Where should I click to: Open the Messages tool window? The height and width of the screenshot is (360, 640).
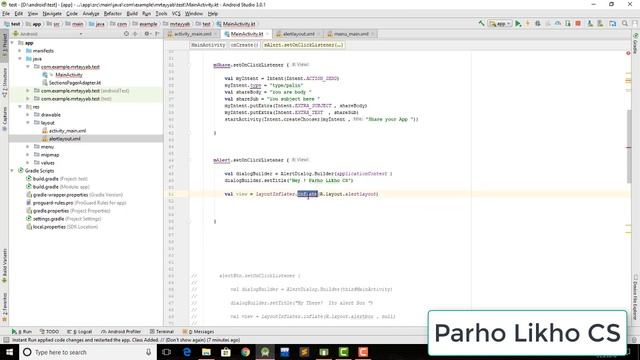click(198, 331)
